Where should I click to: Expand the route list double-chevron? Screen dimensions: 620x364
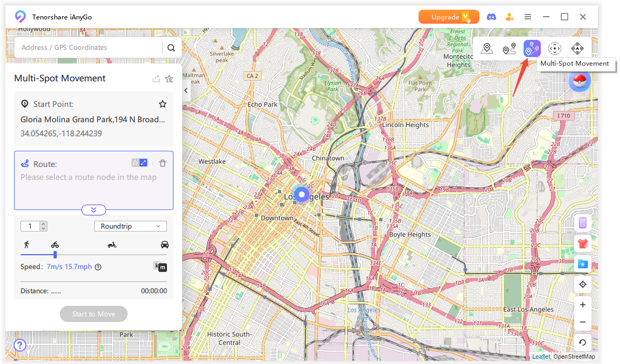coord(94,210)
